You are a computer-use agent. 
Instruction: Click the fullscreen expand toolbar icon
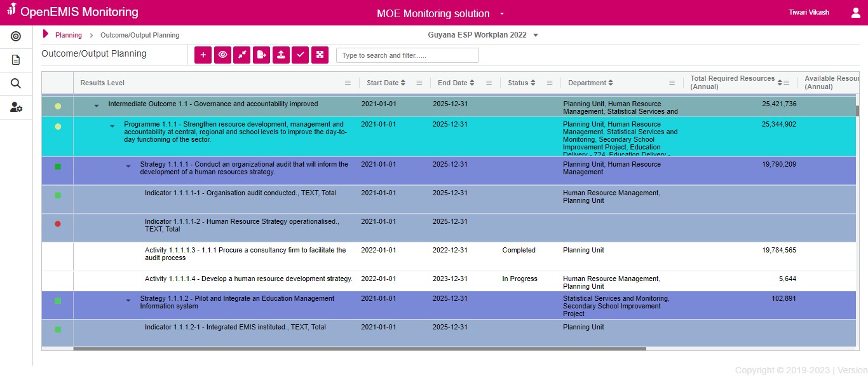(320, 55)
